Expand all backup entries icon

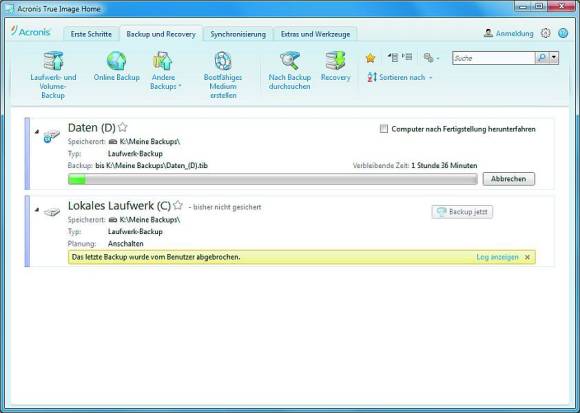pos(407,57)
